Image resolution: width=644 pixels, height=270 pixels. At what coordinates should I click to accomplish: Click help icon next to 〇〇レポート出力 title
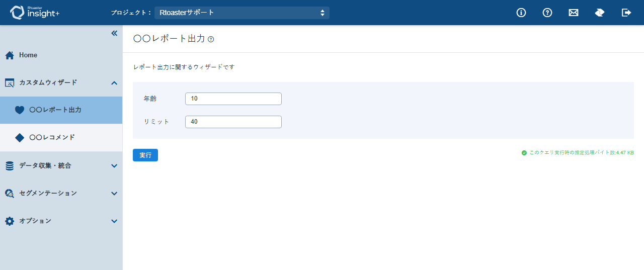click(x=211, y=39)
